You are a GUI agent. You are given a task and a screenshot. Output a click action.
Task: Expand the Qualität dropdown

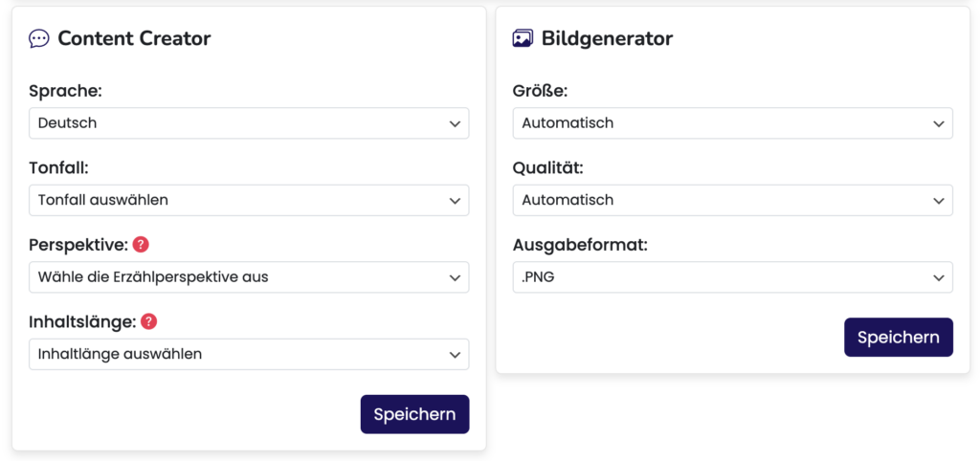[x=733, y=200]
